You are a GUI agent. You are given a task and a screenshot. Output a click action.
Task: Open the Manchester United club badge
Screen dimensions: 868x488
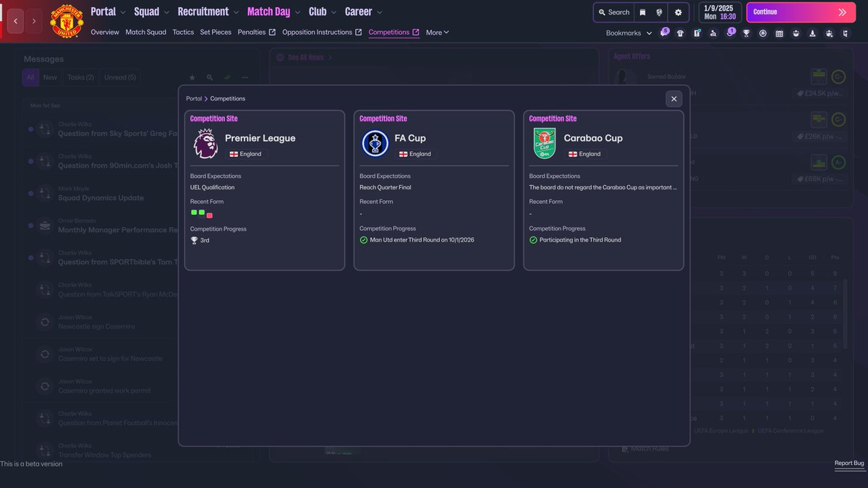(x=67, y=22)
